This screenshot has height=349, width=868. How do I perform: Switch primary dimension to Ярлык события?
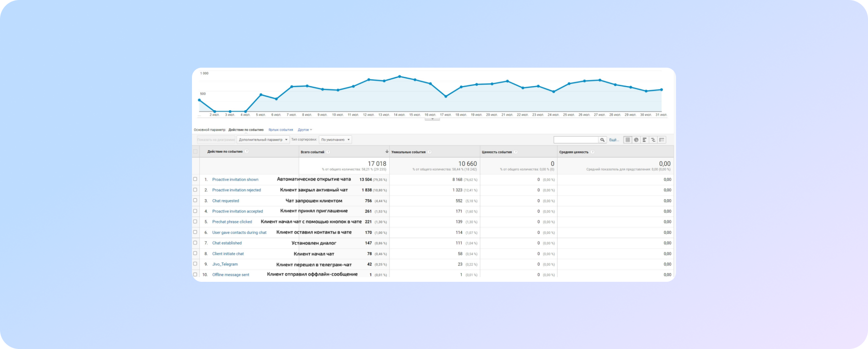(280, 130)
